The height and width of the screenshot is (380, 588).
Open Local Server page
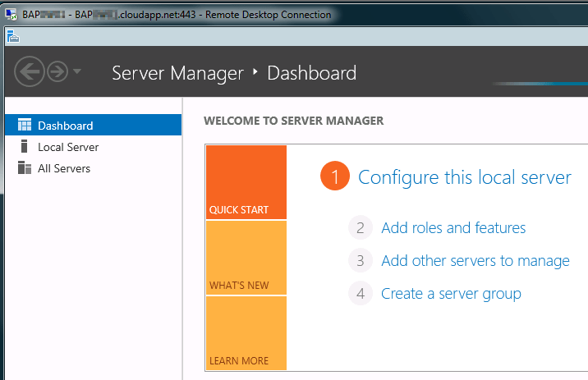click(94, 147)
